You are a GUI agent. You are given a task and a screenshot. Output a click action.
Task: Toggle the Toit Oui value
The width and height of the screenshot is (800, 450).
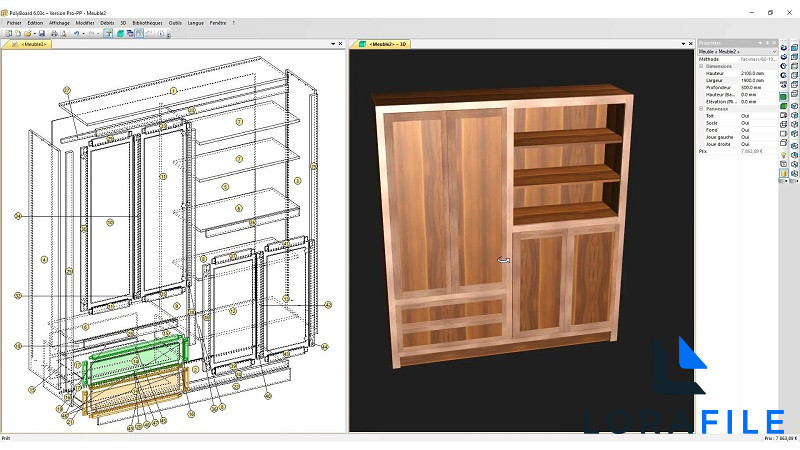pyautogui.click(x=745, y=116)
